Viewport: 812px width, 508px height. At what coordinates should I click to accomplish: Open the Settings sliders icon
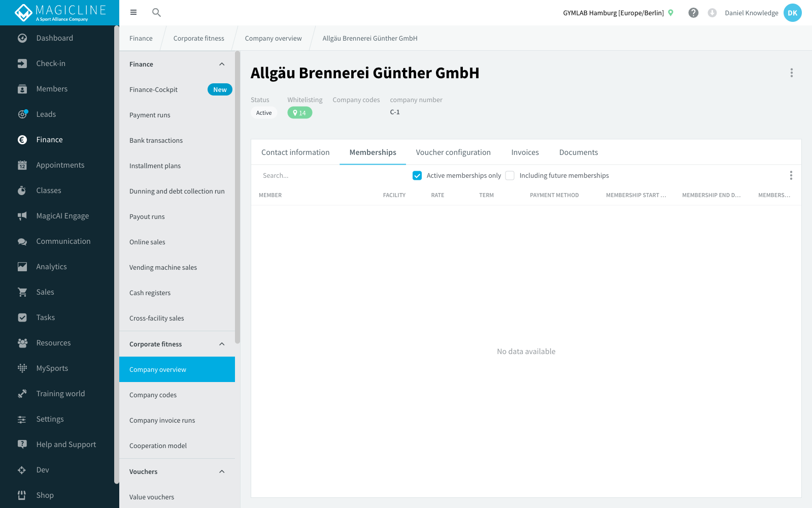tap(22, 419)
